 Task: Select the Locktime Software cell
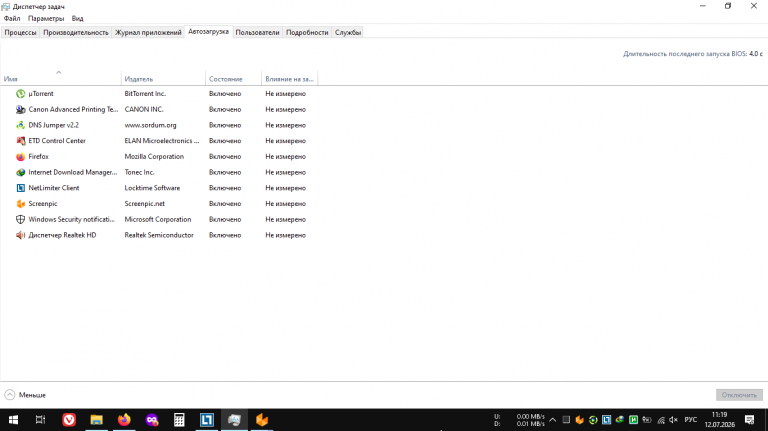[152, 188]
